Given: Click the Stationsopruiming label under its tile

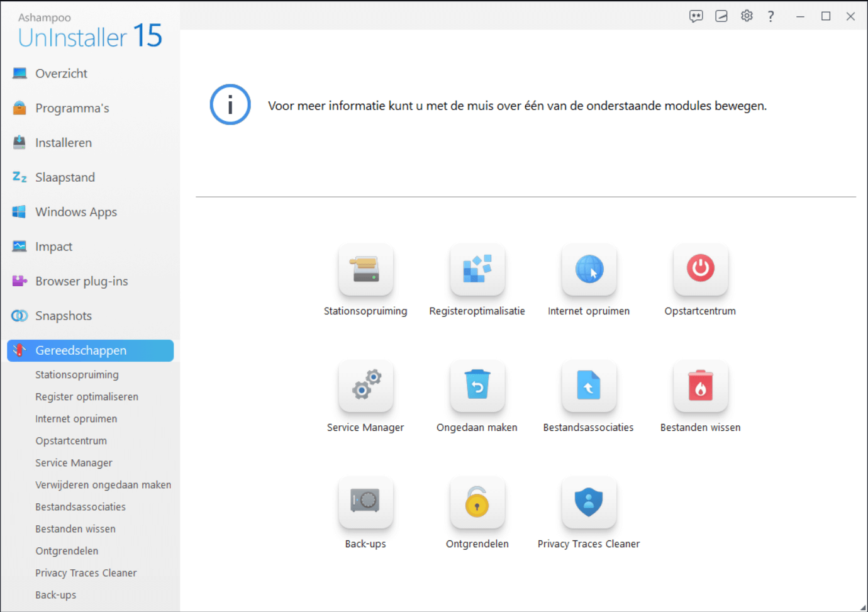Looking at the screenshot, I should pos(365,311).
